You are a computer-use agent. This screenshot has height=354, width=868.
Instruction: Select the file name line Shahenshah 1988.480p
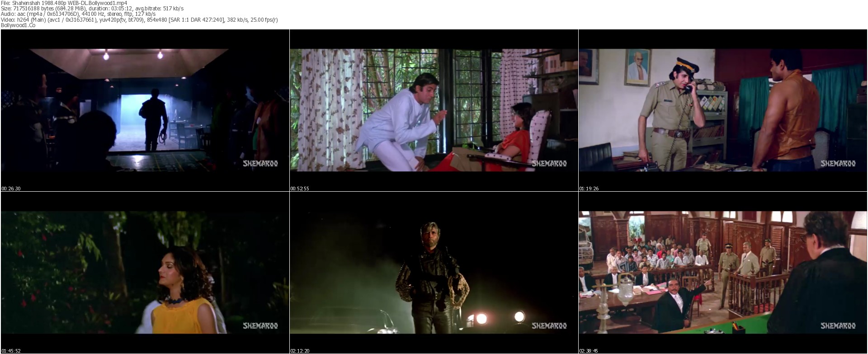[x=64, y=3]
